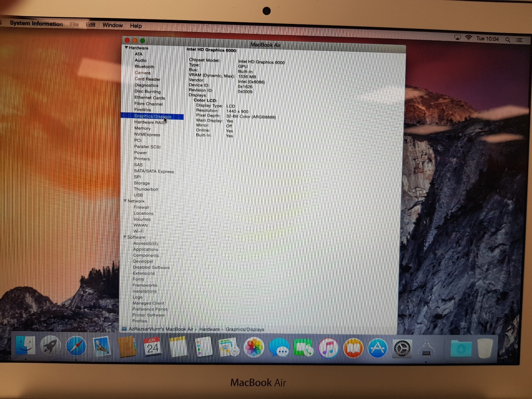Click Graphics/Displays in path bar

click(245, 329)
